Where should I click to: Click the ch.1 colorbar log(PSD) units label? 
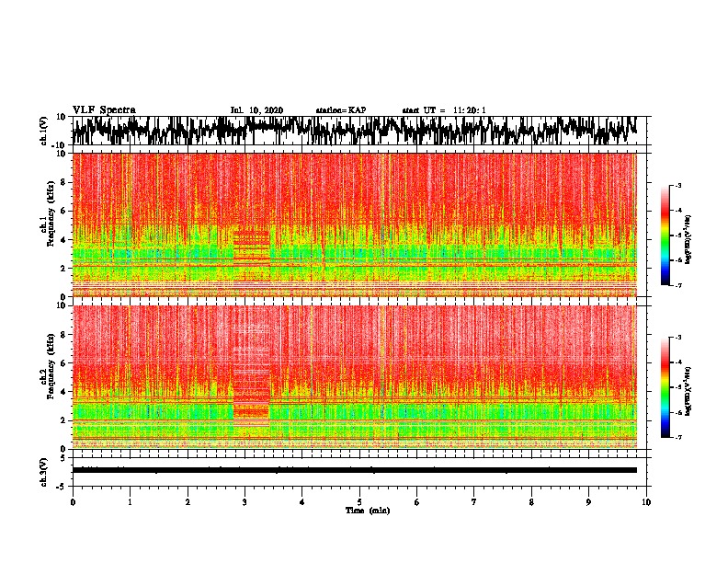click(688, 240)
